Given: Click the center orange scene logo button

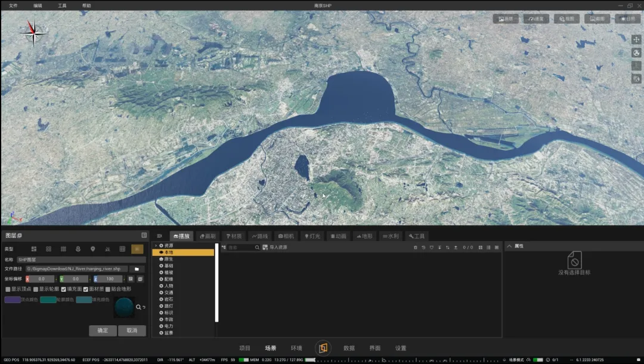Looking at the screenshot, I should tap(323, 348).
